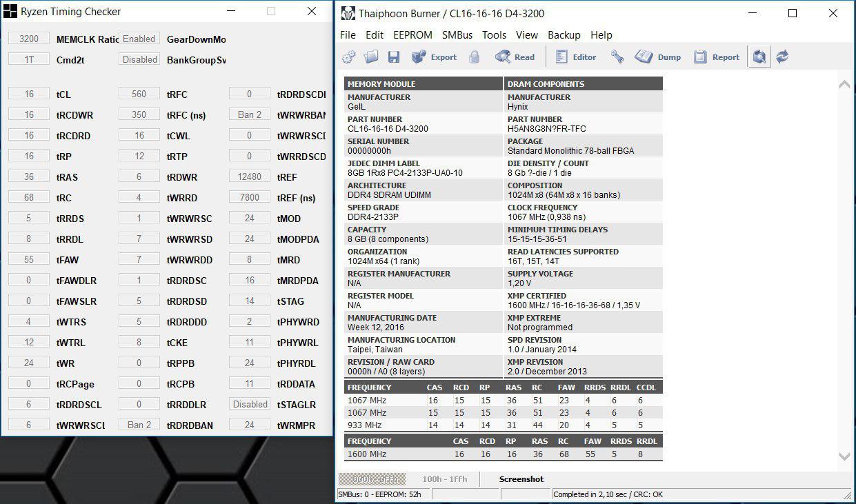Open the View menu
Image resolution: width=856 pixels, height=504 pixels.
tap(527, 35)
